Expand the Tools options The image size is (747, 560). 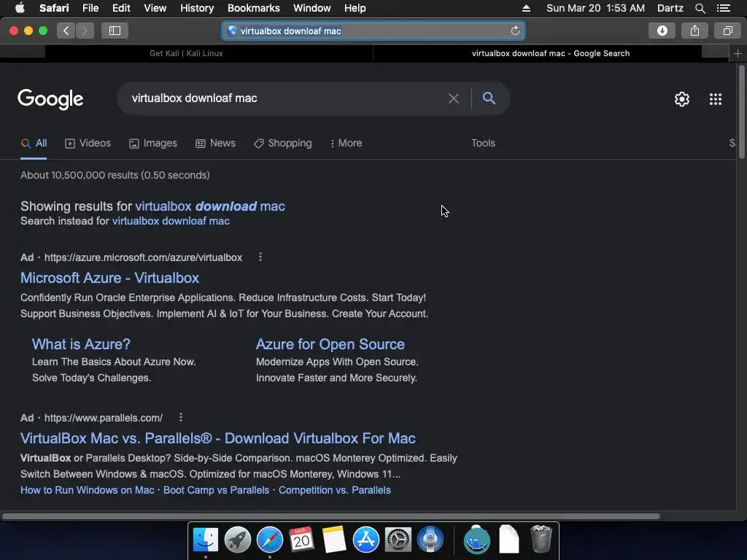point(483,144)
